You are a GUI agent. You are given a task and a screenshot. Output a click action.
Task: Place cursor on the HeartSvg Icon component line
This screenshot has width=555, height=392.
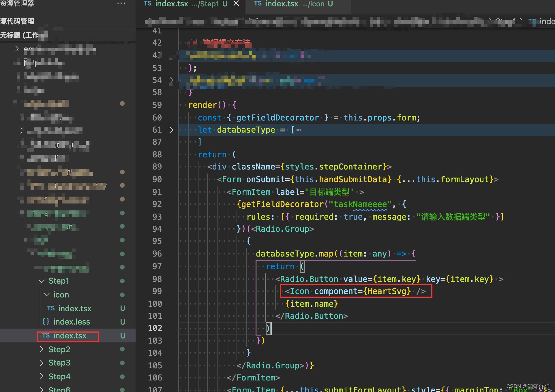click(x=355, y=291)
